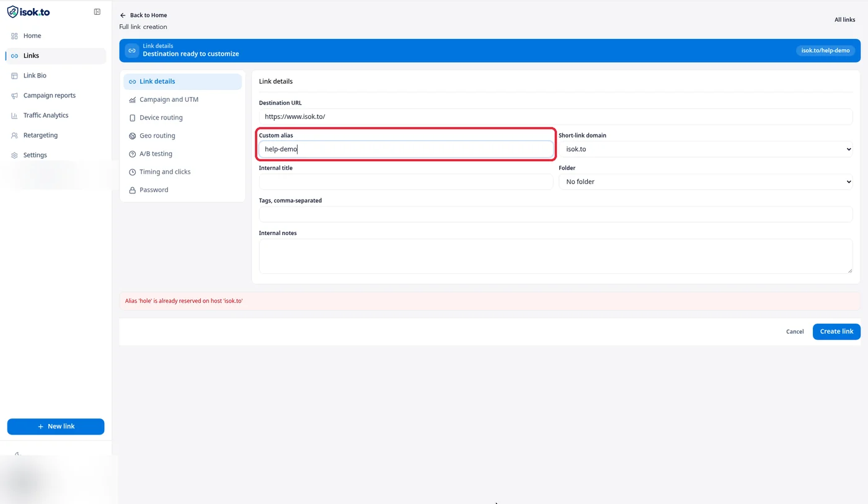
Task: Click the Settings gear icon
Action: (x=15, y=155)
